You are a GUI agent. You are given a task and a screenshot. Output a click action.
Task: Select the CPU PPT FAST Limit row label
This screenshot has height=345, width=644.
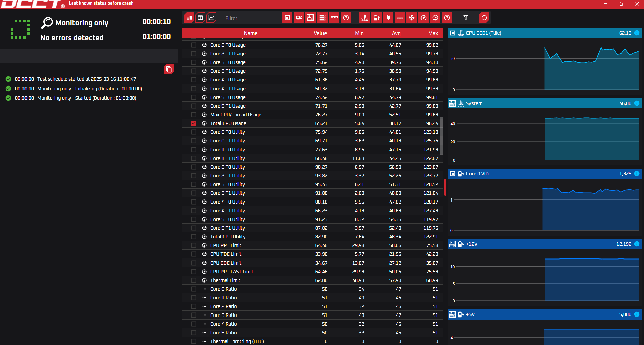[232, 272]
